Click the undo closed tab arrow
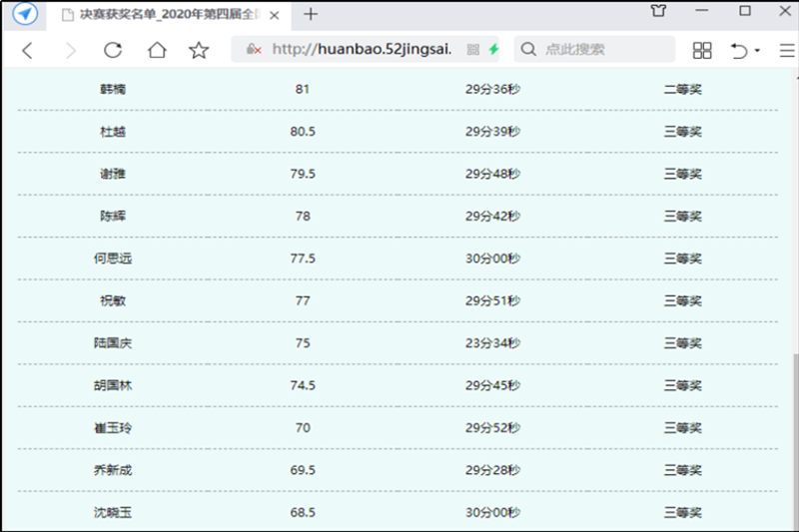The width and height of the screenshot is (799, 532). pos(739,50)
